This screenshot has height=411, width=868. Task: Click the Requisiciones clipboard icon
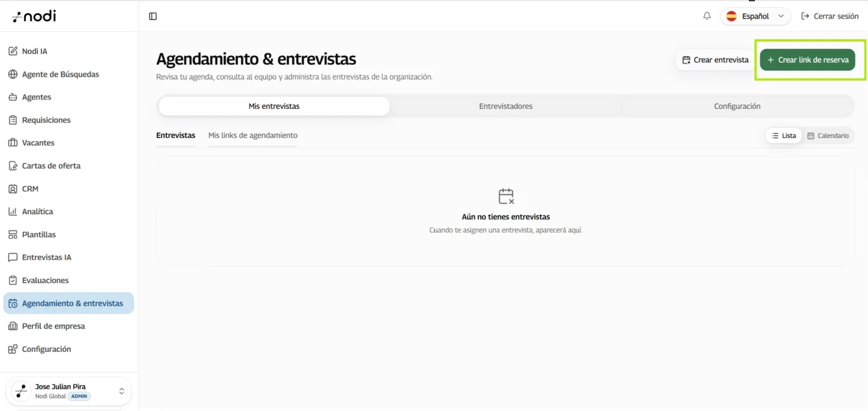click(13, 120)
